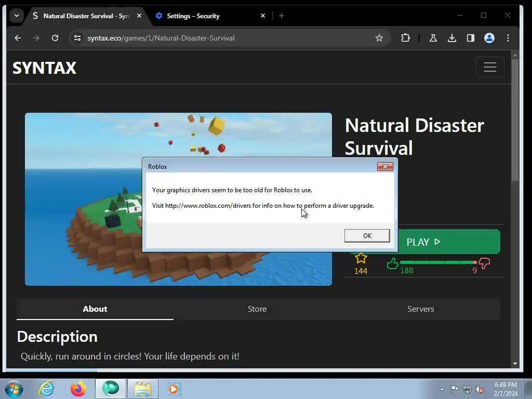Open the browser profile menu
Screen dimensions: 532x399
click(489, 38)
